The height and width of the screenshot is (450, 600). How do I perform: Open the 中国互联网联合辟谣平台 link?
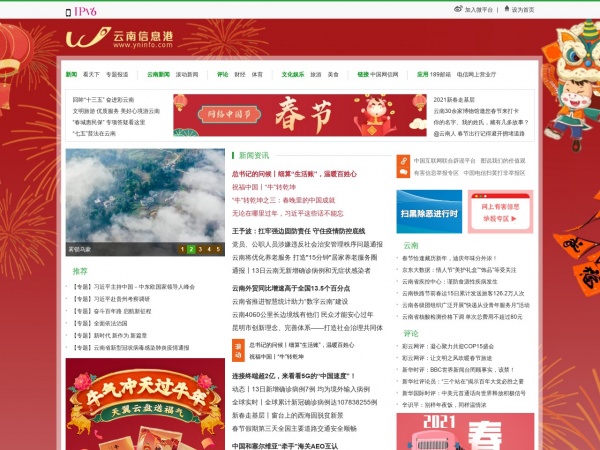point(444,161)
